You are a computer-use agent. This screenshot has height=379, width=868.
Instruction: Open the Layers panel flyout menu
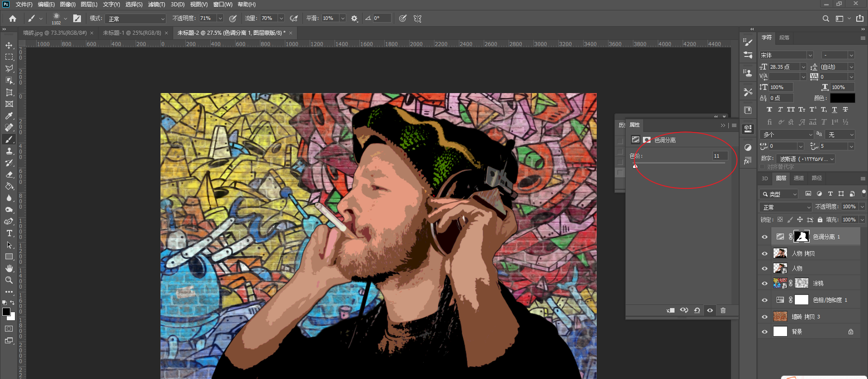(x=863, y=178)
